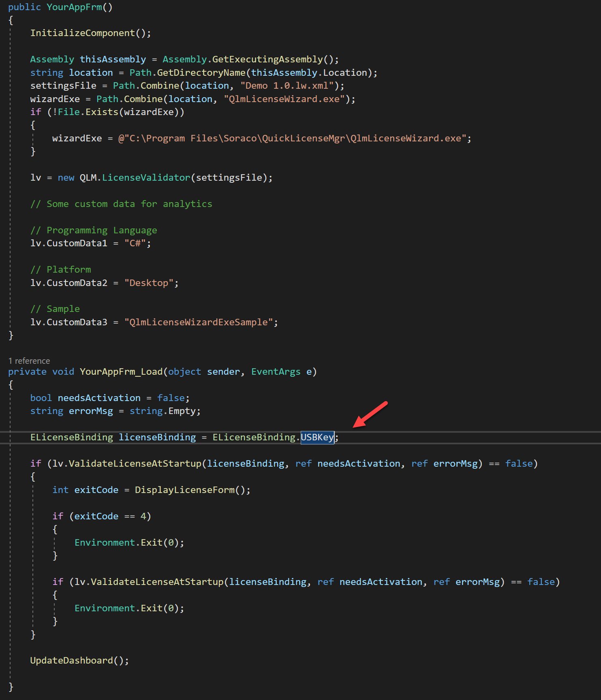This screenshot has width=601, height=700.
Task: Click the Location property after thisAssembly
Action: coord(345,73)
